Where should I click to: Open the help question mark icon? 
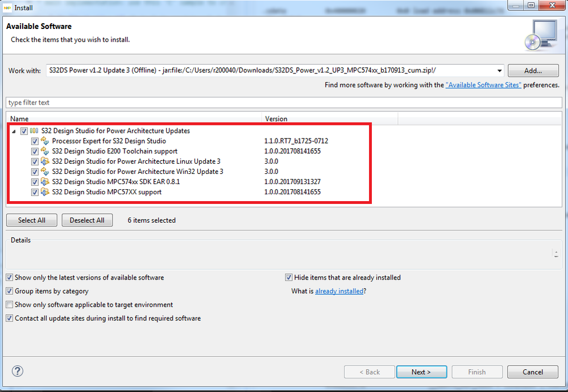coord(18,371)
